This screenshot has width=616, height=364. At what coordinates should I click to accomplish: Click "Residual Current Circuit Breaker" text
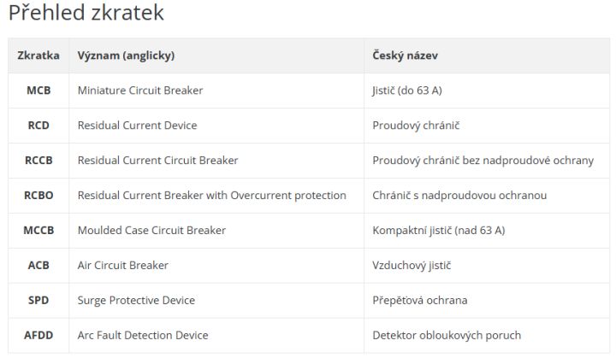(157, 160)
